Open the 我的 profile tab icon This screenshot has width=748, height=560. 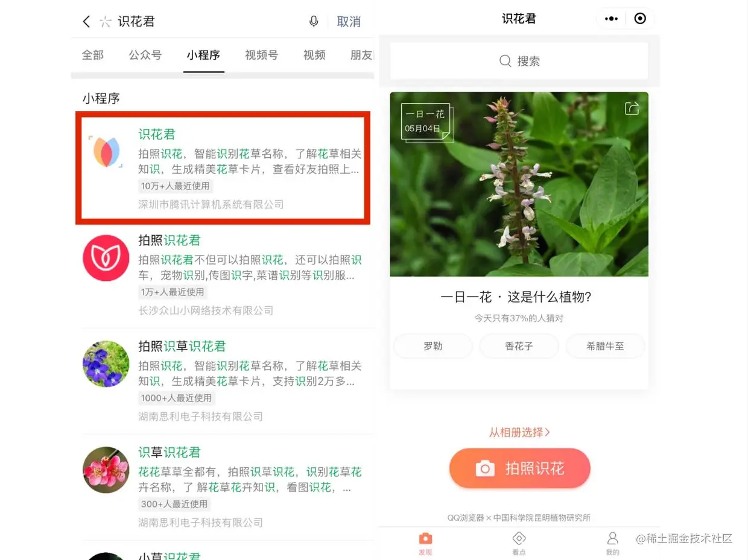pyautogui.click(x=612, y=538)
